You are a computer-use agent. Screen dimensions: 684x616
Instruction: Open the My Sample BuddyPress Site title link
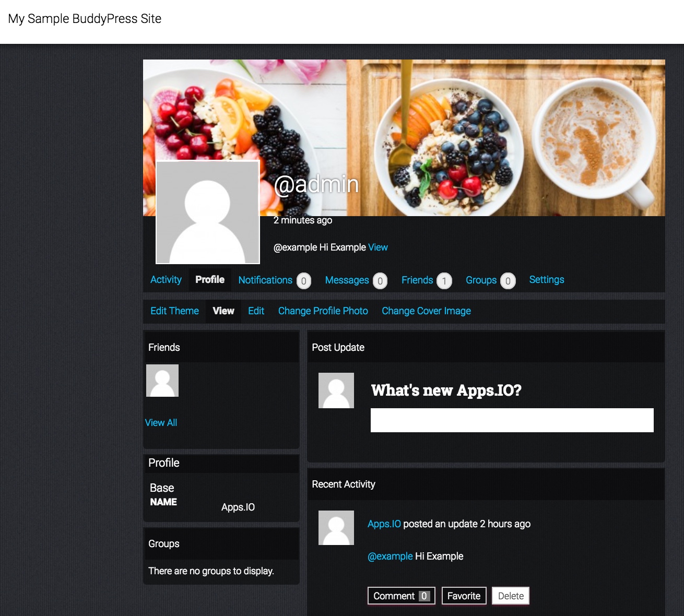[85, 19]
